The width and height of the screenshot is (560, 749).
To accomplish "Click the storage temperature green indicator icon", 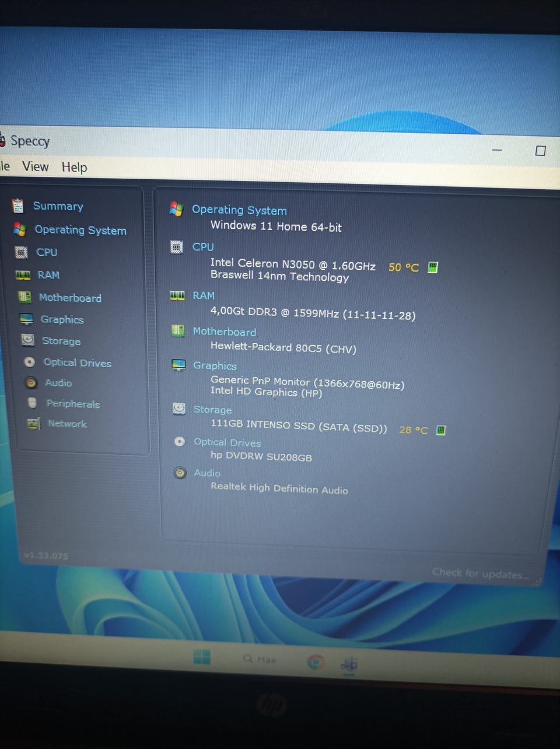I will (x=441, y=430).
